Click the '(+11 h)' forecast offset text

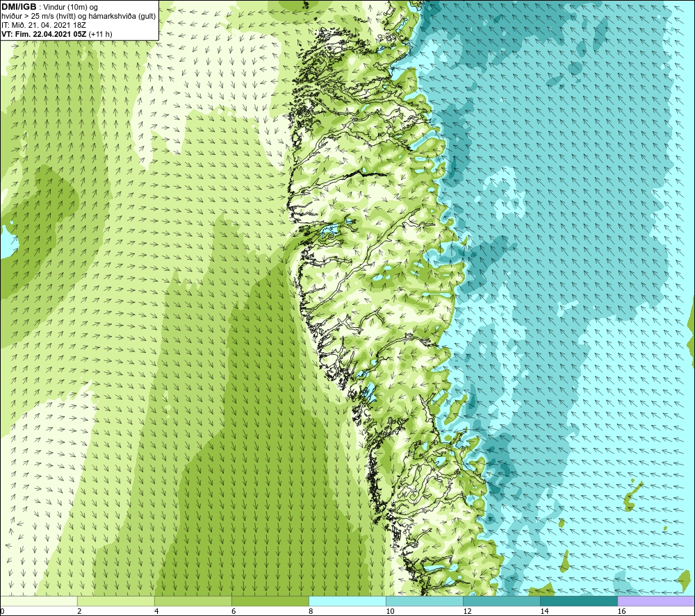(x=101, y=34)
